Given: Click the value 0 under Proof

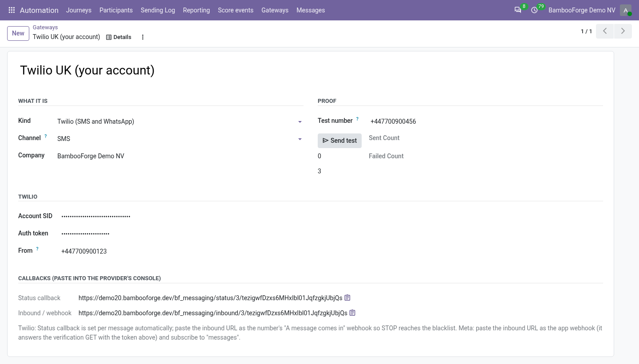Looking at the screenshot, I should coord(319,156).
